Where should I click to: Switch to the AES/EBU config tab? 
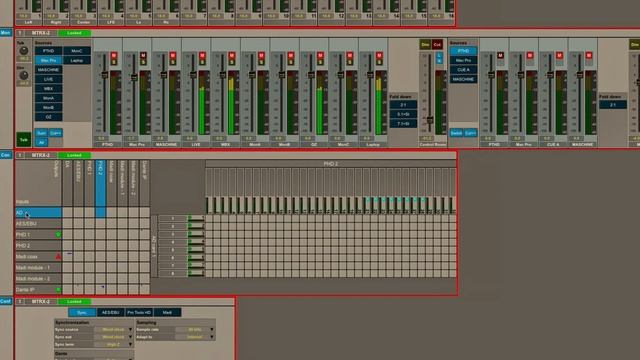tap(111, 313)
